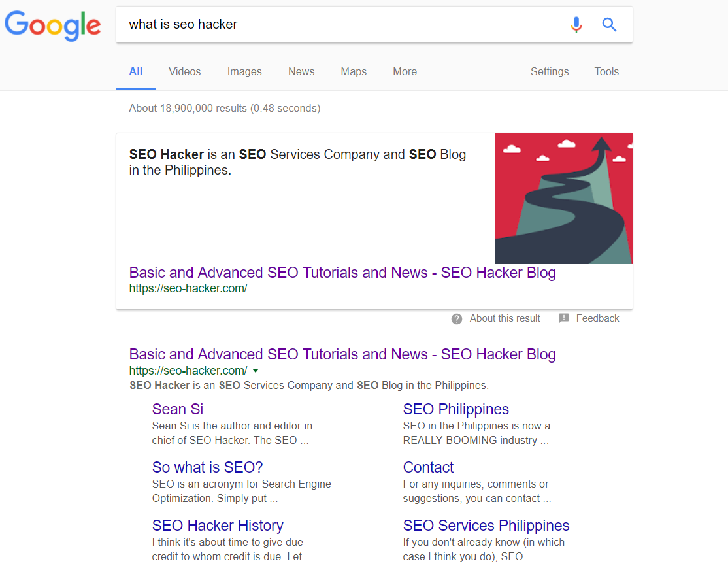The width and height of the screenshot is (728, 568).
Task: Click the red mountain road thumbnail image
Action: (563, 199)
